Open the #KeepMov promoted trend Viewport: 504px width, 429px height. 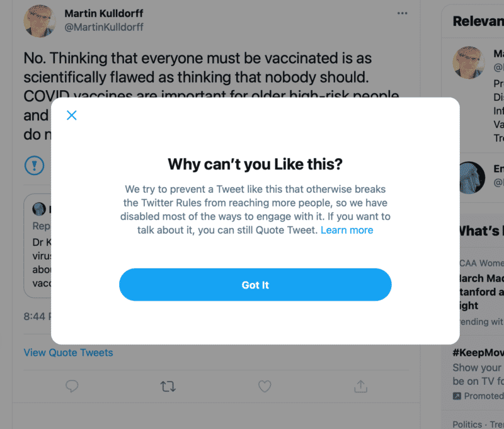point(478,353)
